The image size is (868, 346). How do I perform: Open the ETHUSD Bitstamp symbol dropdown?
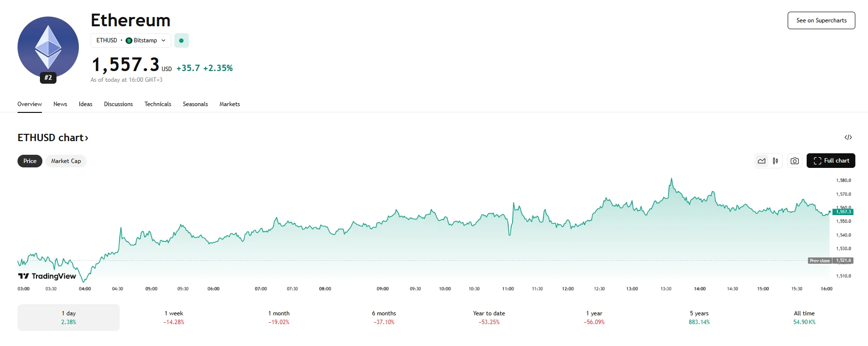[130, 40]
